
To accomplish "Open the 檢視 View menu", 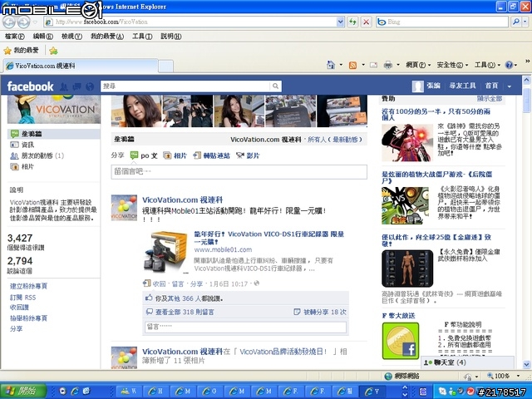I will click(71, 37).
